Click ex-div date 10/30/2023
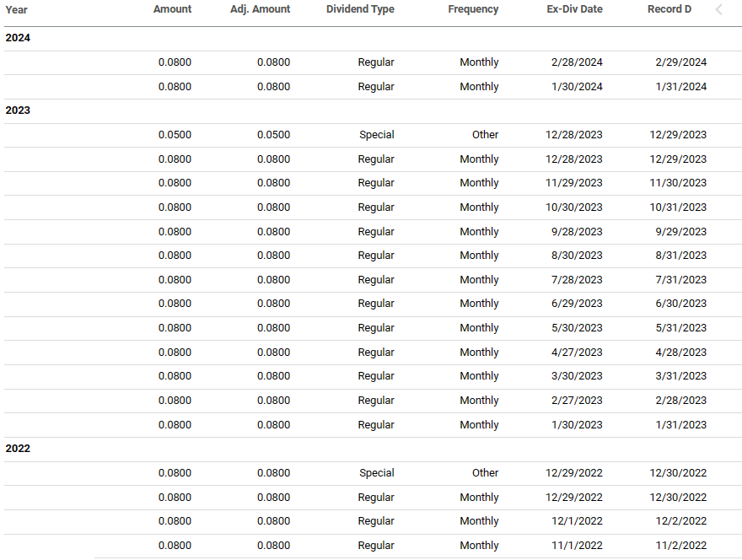 574,207
